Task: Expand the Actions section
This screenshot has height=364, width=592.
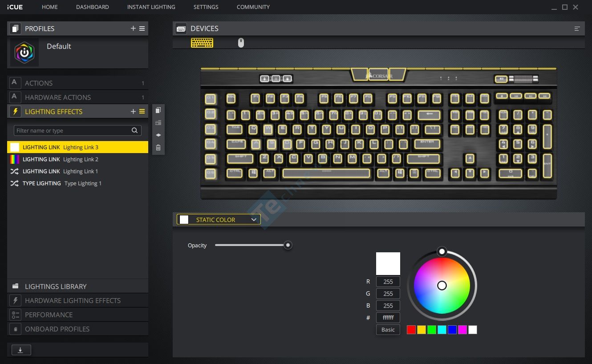Action: [x=77, y=83]
